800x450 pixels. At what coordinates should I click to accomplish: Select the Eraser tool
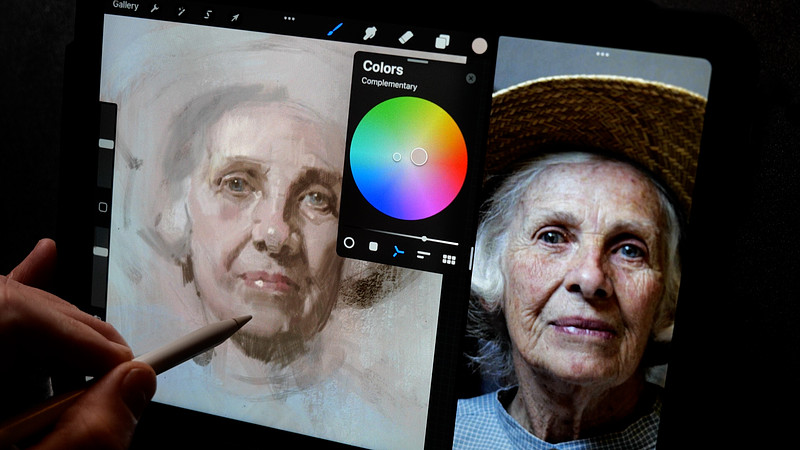(406, 37)
